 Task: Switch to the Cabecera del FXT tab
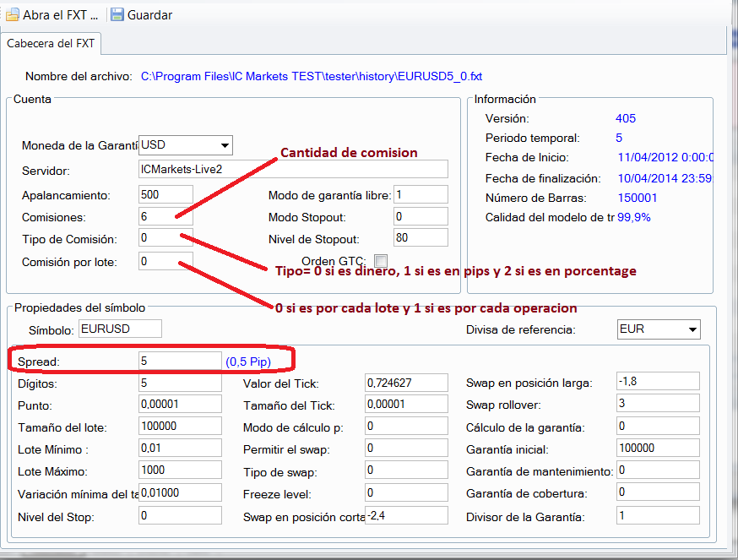[52, 42]
